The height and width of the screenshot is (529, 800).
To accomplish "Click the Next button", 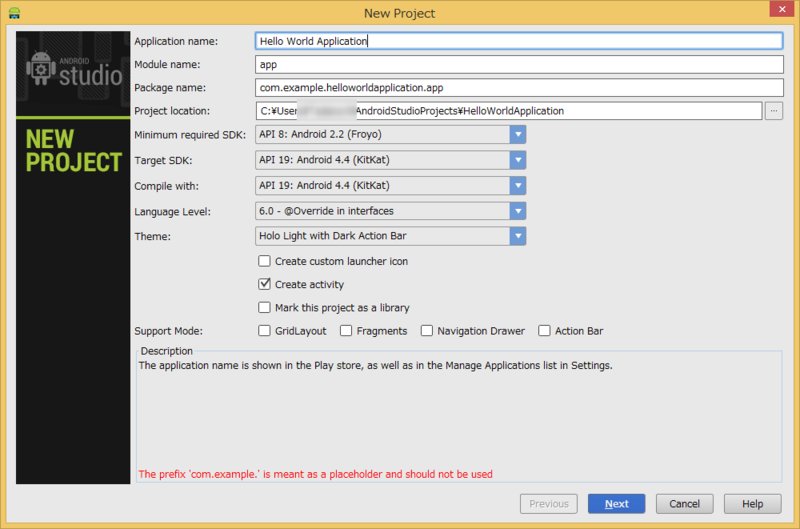I will coord(616,504).
